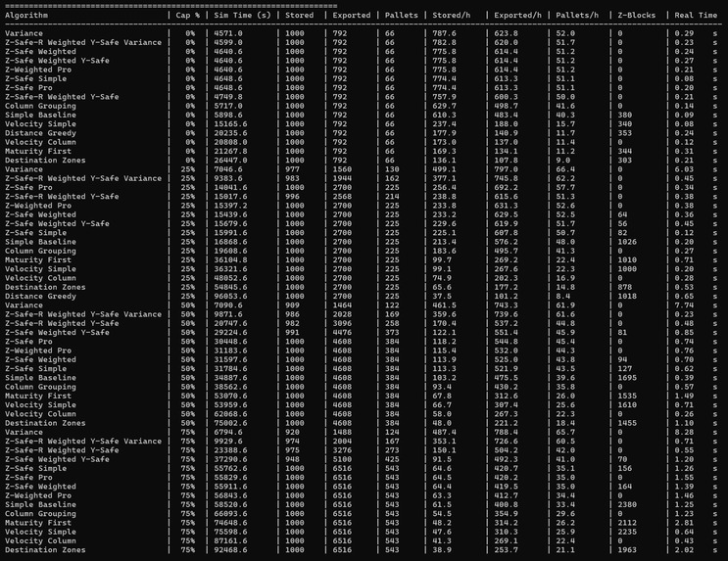Click the "26447.0" sim time cell

coord(230,161)
